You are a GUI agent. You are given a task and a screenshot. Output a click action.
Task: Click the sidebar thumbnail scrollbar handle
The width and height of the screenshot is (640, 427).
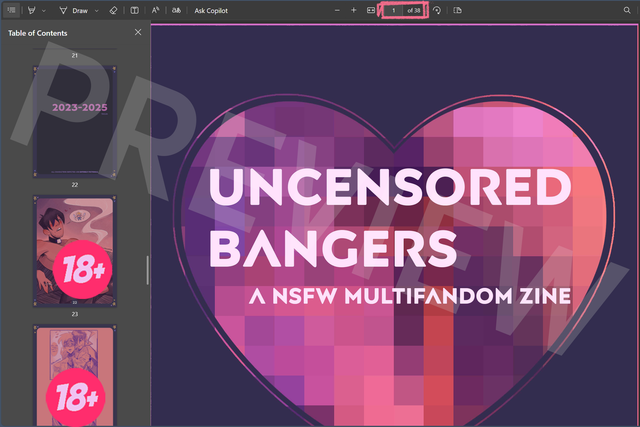pos(148,270)
